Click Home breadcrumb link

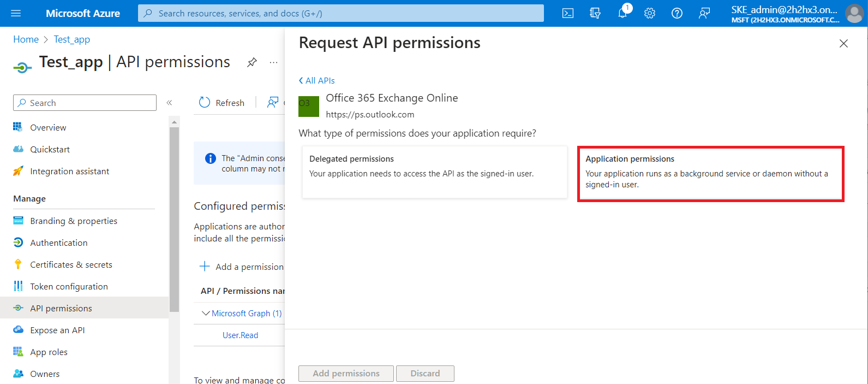point(26,39)
